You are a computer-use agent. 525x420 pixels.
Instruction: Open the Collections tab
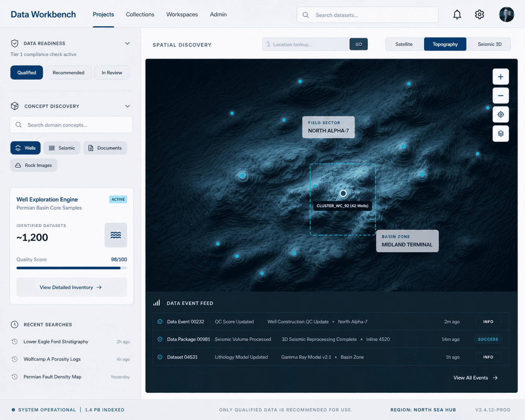coord(140,14)
